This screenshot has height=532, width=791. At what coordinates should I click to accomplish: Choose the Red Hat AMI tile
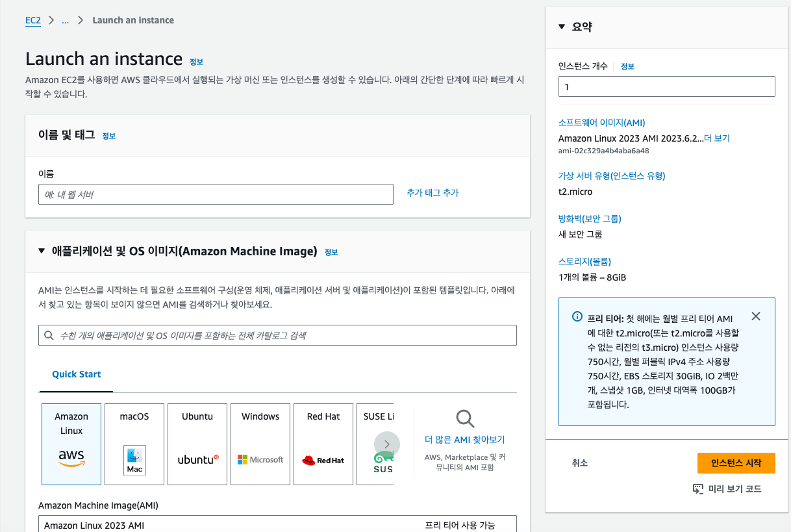(x=323, y=444)
